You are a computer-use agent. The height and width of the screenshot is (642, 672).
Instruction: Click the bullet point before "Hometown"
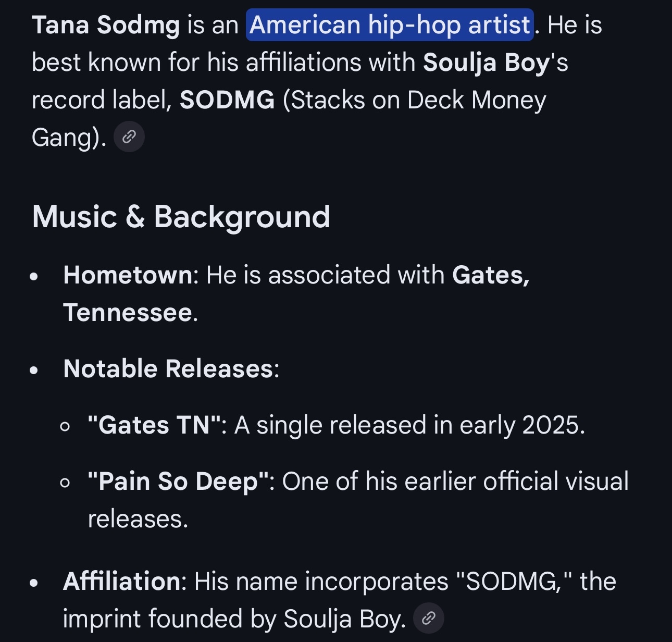[34, 277]
